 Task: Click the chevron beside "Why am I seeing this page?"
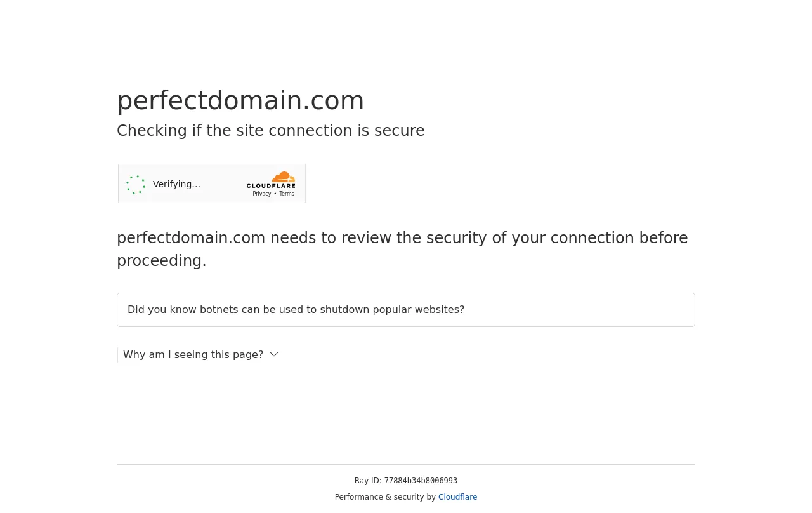pos(274,354)
